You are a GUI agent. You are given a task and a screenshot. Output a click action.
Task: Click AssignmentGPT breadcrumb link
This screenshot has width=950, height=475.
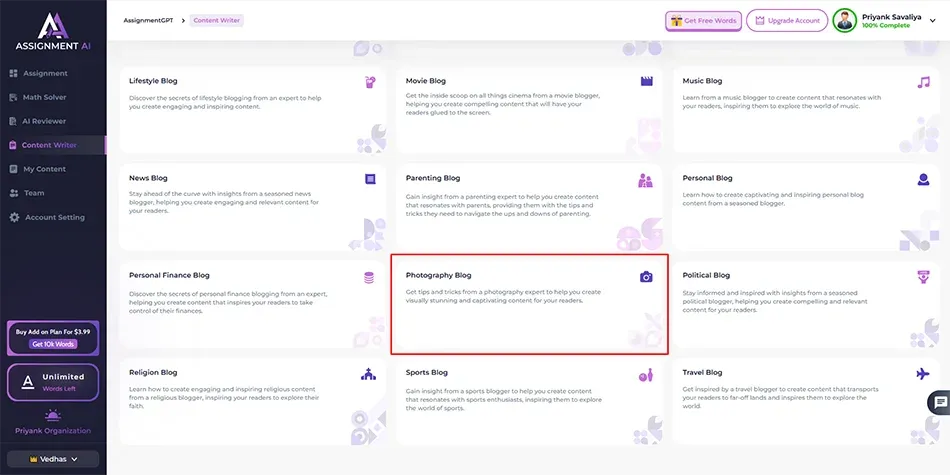pyautogui.click(x=145, y=20)
